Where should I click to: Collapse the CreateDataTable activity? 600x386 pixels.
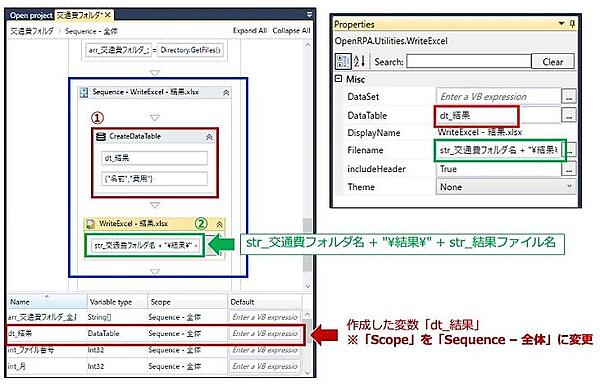(209, 137)
